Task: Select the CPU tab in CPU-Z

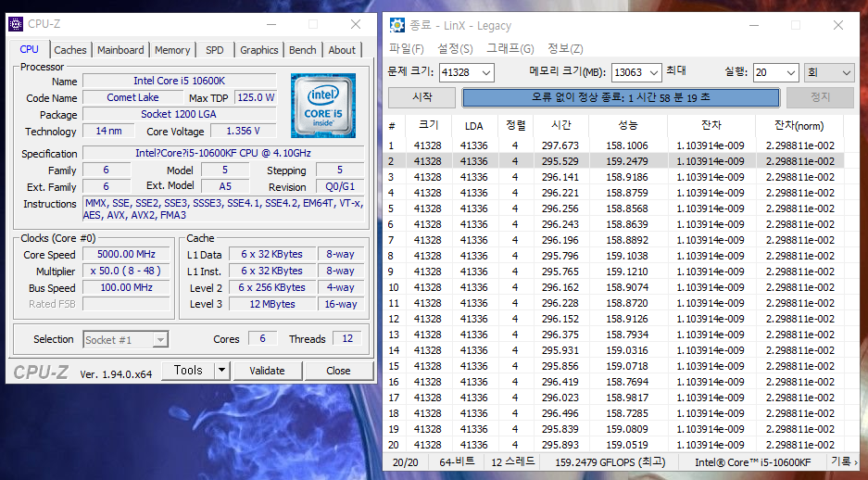Action: click(x=30, y=49)
